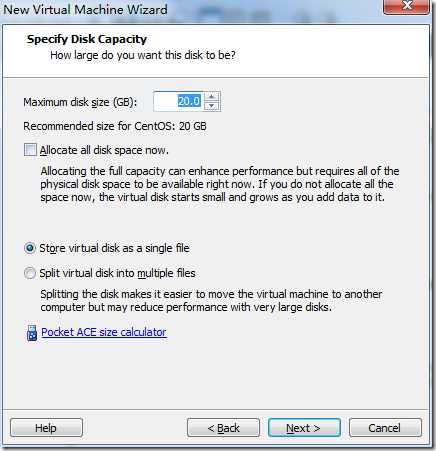The image size is (436, 451).
Task: Increase disk size with the up arrow
Action: click(x=211, y=96)
